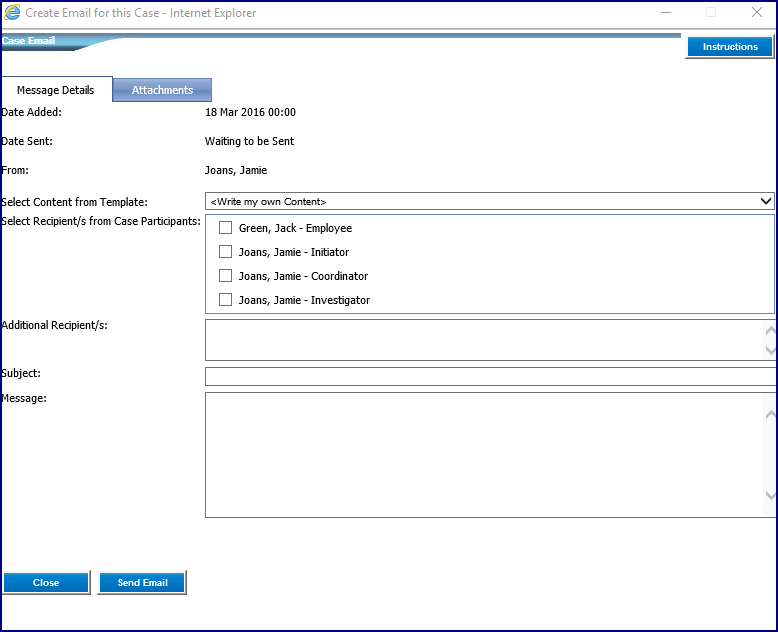Screen dimensions: 778x632
Task: Click the 'Date Added:' label
Action: (x=31, y=112)
